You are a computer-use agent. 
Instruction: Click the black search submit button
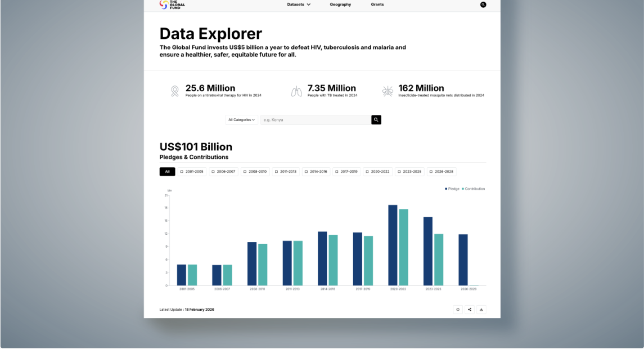tap(376, 120)
